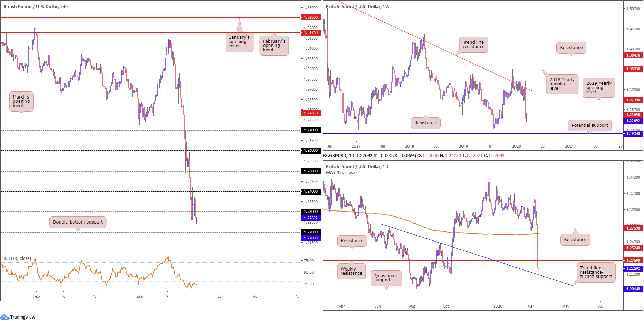Click May on the daily time axis
The image size is (644, 321).
(x=566, y=306)
